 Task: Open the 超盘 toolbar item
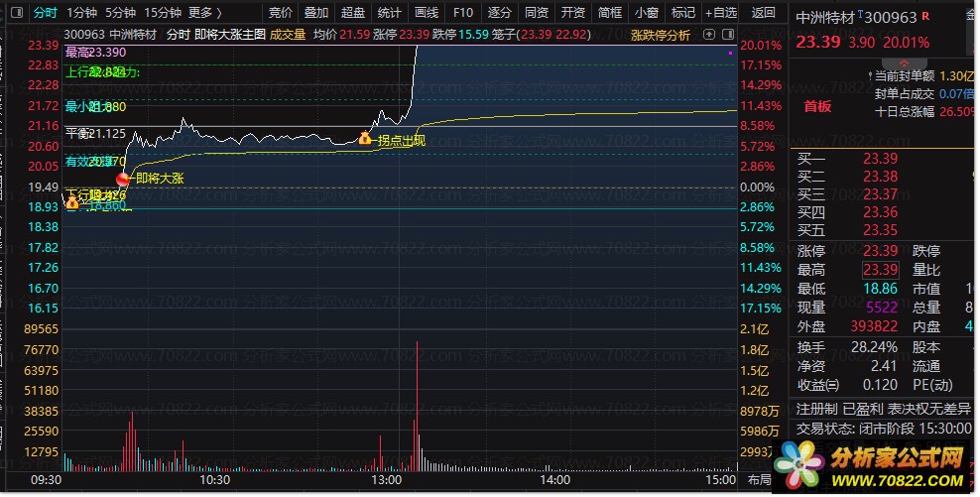(x=353, y=13)
